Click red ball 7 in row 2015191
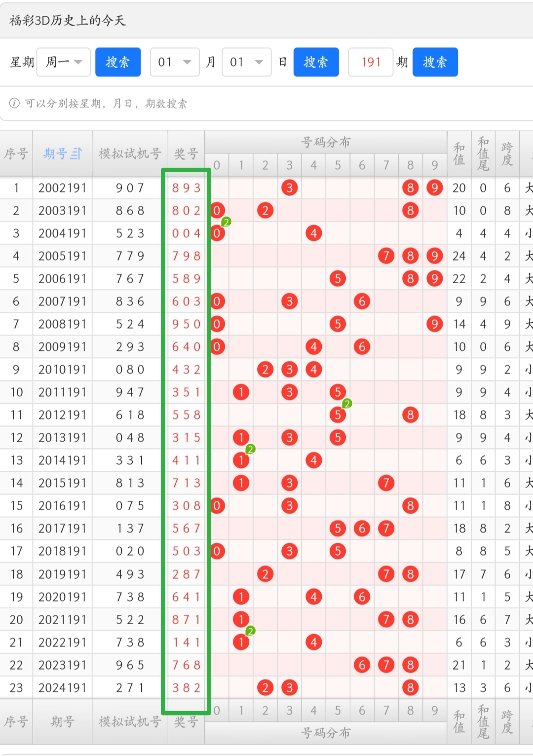This screenshot has height=756, width=533. [x=386, y=483]
